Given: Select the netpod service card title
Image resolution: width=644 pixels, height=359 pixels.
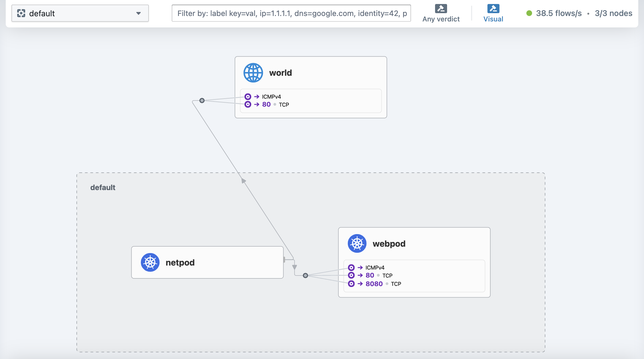Looking at the screenshot, I should pos(180,262).
